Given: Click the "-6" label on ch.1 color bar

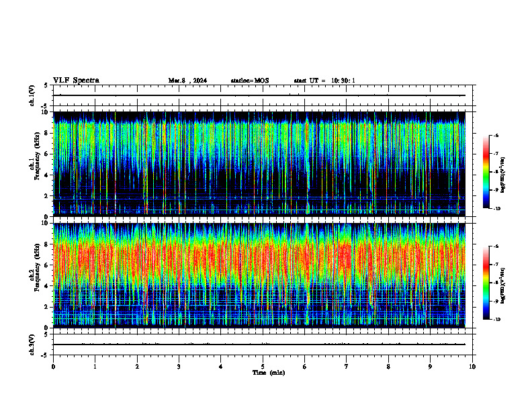Looking at the screenshot, I should 496,135.
